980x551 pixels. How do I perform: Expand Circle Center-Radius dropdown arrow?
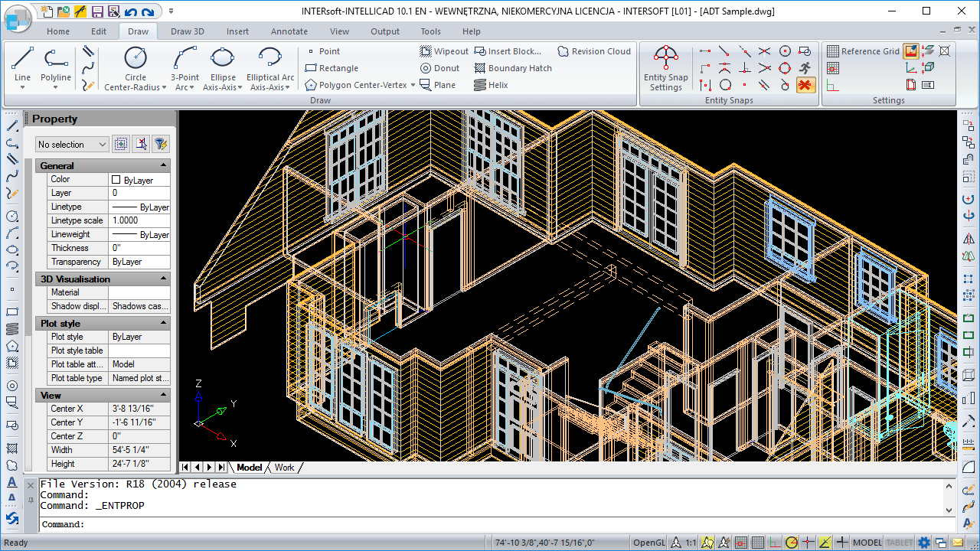pos(164,88)
